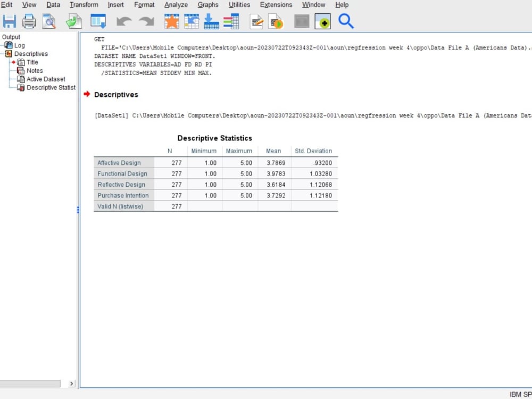
Task: Open print preview
Action: pos(48,21)
